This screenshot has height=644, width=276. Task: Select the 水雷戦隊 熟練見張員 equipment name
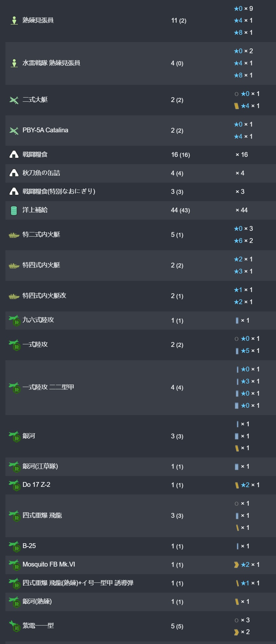click(x=51, y=63)
